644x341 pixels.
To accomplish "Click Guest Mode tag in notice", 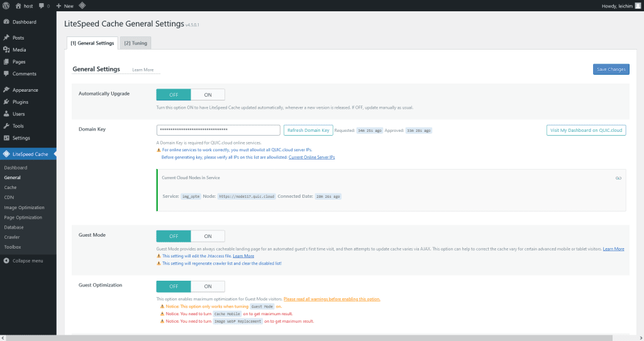I will (262, 306).
